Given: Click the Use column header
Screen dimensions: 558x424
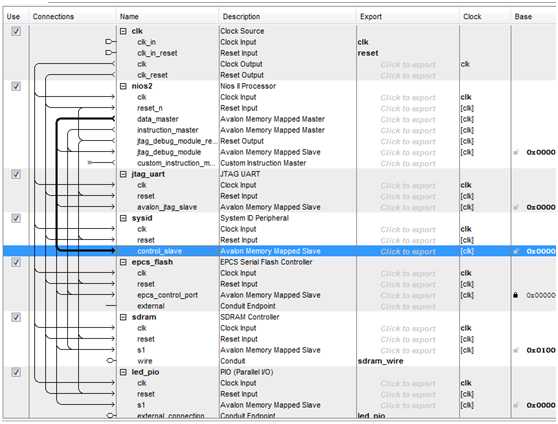Looking at the screenshot, I should tap(13, 16).
